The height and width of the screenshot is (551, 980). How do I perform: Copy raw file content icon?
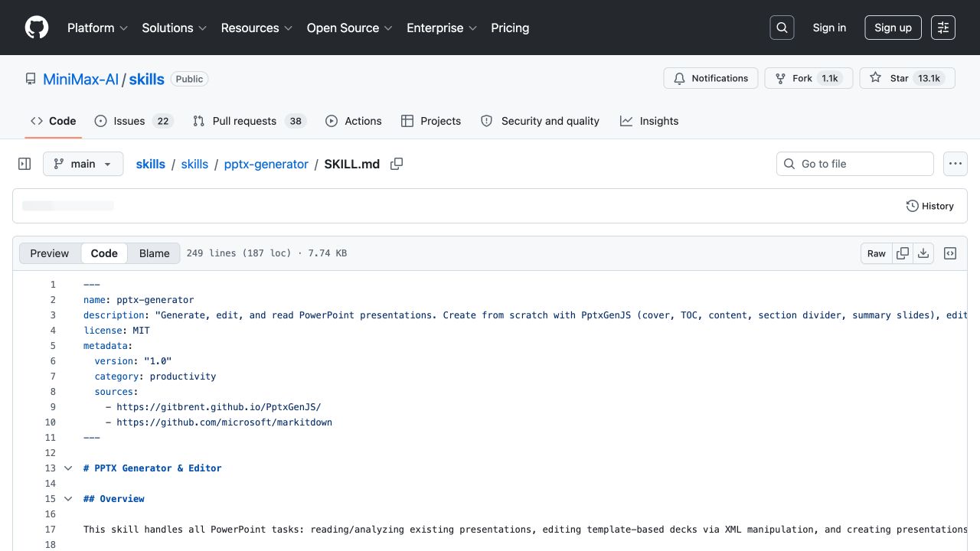(x=903, y=253)
